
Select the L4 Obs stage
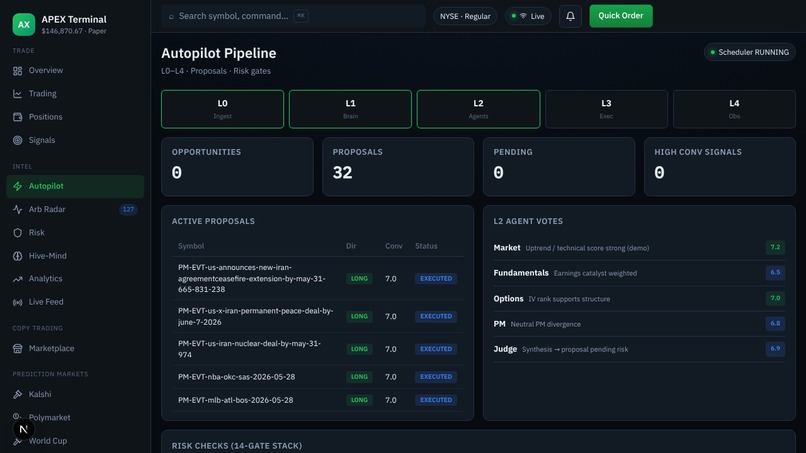tap(734, 109)
